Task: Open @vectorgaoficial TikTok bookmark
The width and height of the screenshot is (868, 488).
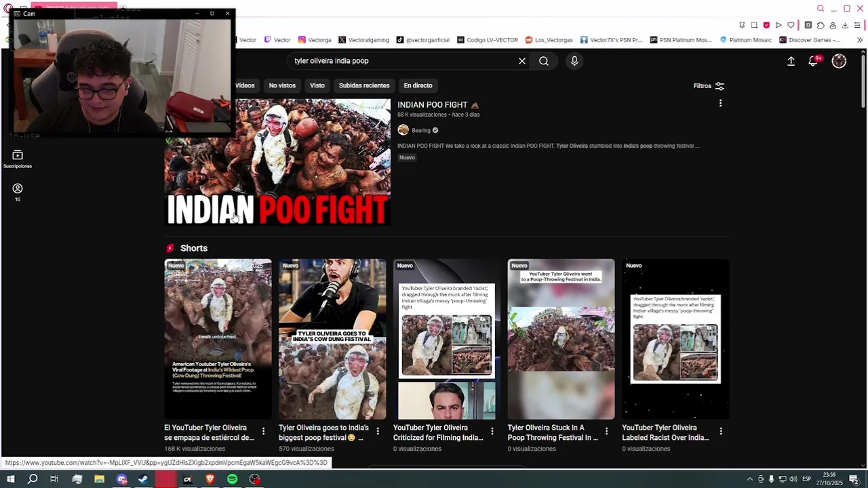Action: click(x=423, y=40)
